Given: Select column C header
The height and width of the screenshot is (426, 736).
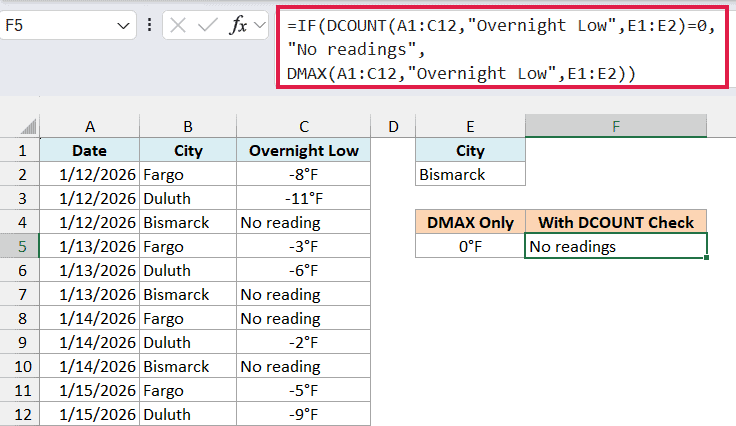Looking at the screenshot, I should [x=304, y=126].
